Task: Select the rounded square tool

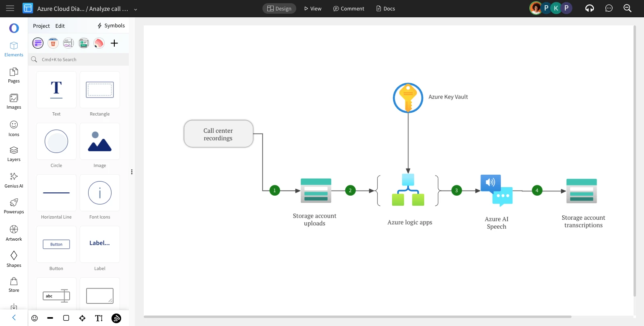Action: pos(66,318)
